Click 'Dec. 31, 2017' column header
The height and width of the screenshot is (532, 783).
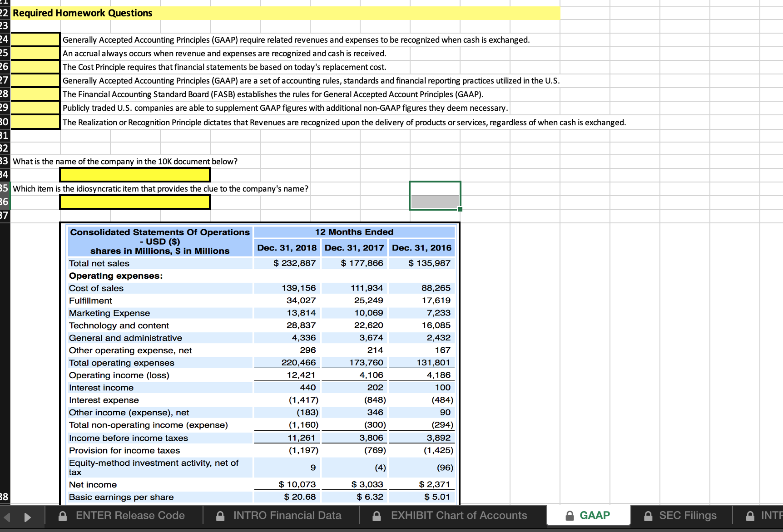[354, 247]
